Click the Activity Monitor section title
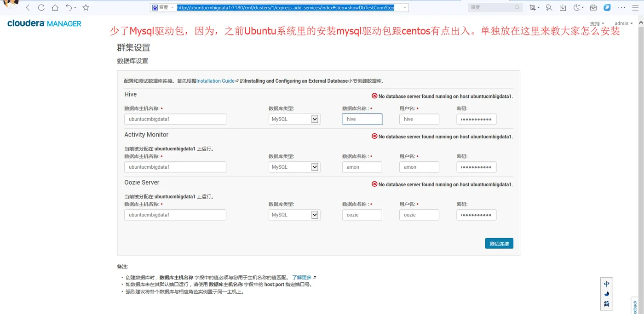 [x=146, y=135]
